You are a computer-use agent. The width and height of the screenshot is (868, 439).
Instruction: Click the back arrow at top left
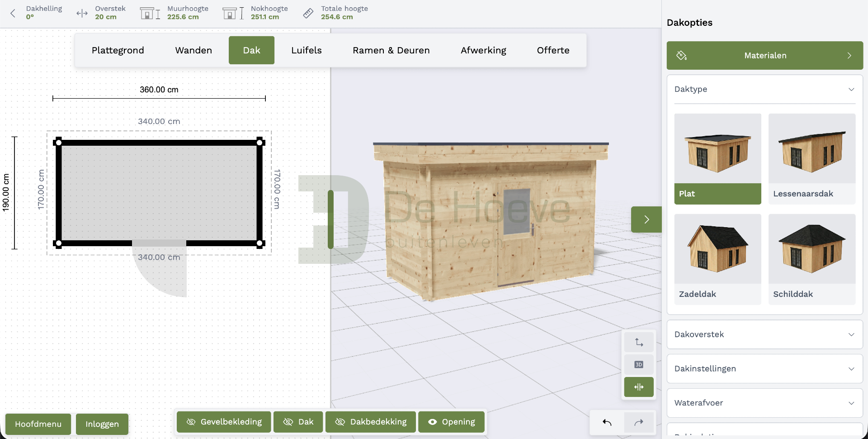pyautogui.click(x=13, y=13)
